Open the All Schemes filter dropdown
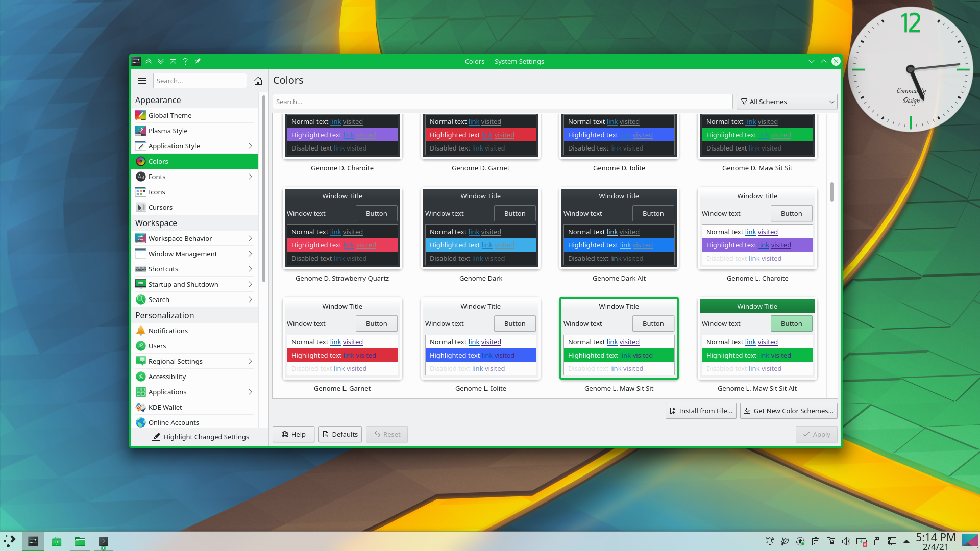The height and width of the screenshot is (551, 980). (787, 102)
